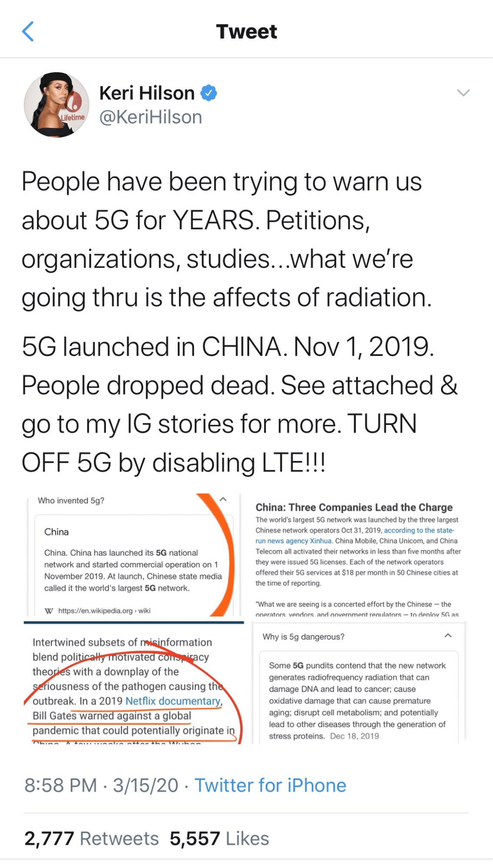Tap the Wikipedia 'W' favicon
This screenshot has height=868, width=493.
[x=49, y=611]
